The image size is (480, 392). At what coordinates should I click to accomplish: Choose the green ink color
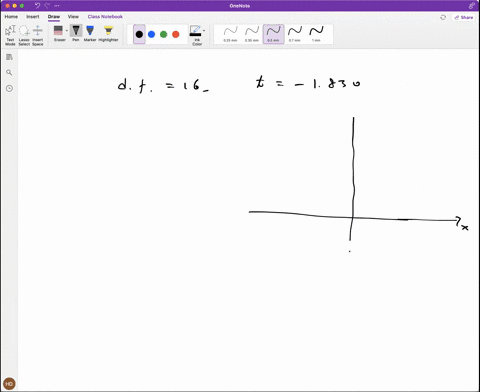pos(164,34)
